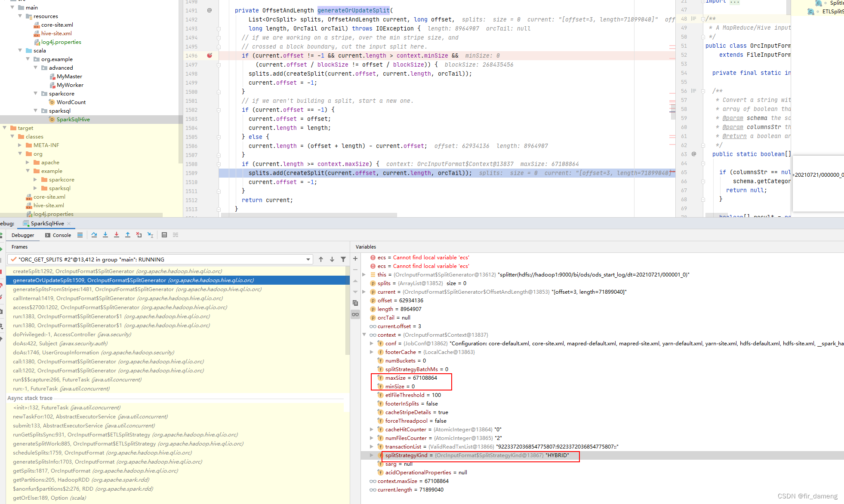Collapse the advanced package node
Image resolution: width=844 pixels, height=504 pixels.
tap(36, 68)
